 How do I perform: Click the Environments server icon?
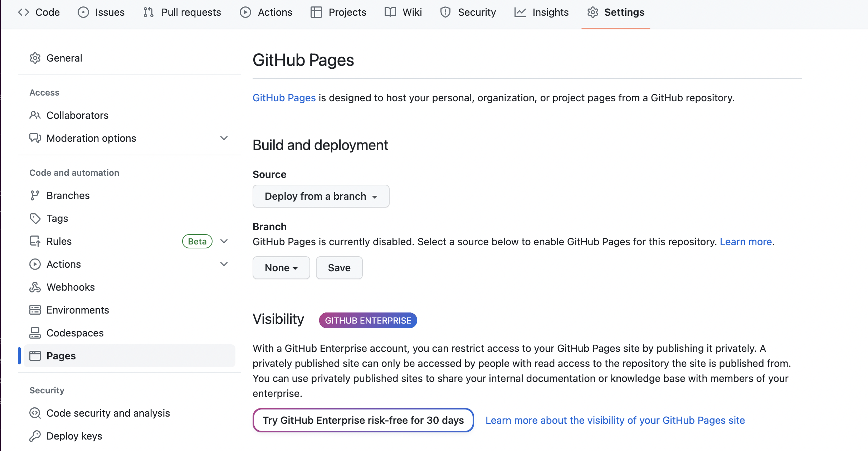point(35,310)
